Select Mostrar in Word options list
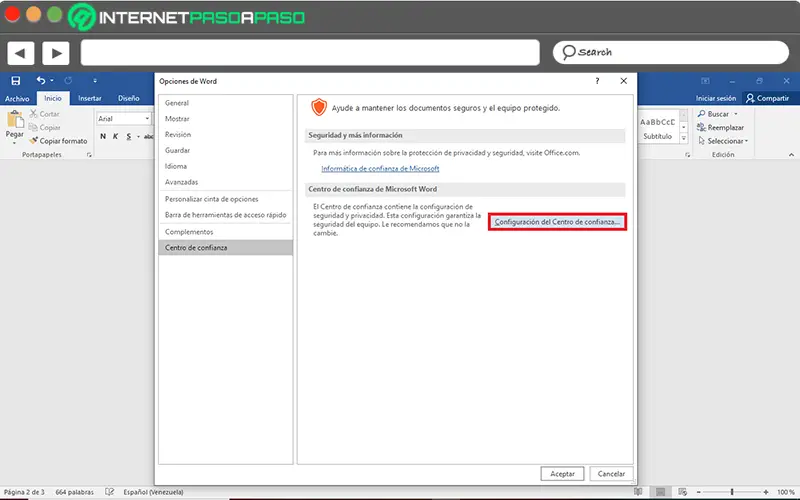 [x=226, y=119]
